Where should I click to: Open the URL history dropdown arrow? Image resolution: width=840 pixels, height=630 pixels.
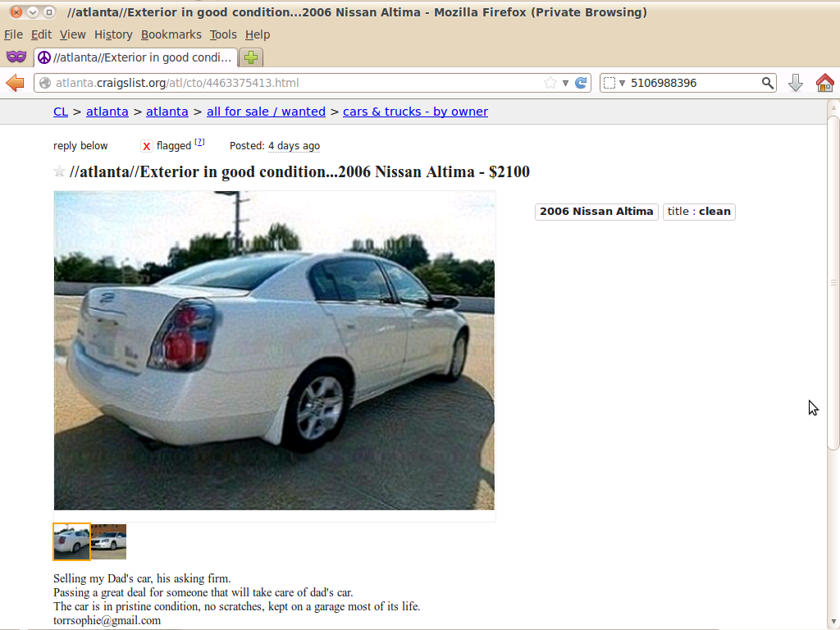[565, 83]
